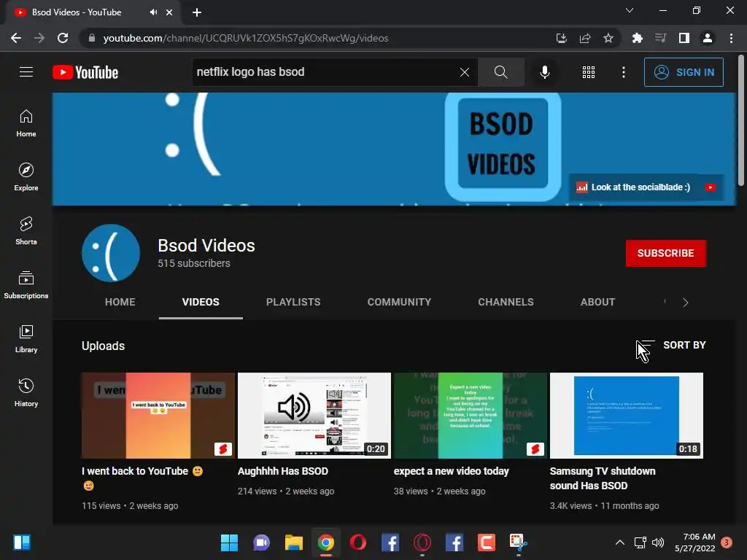Open Library in the left sidebar

26,339
